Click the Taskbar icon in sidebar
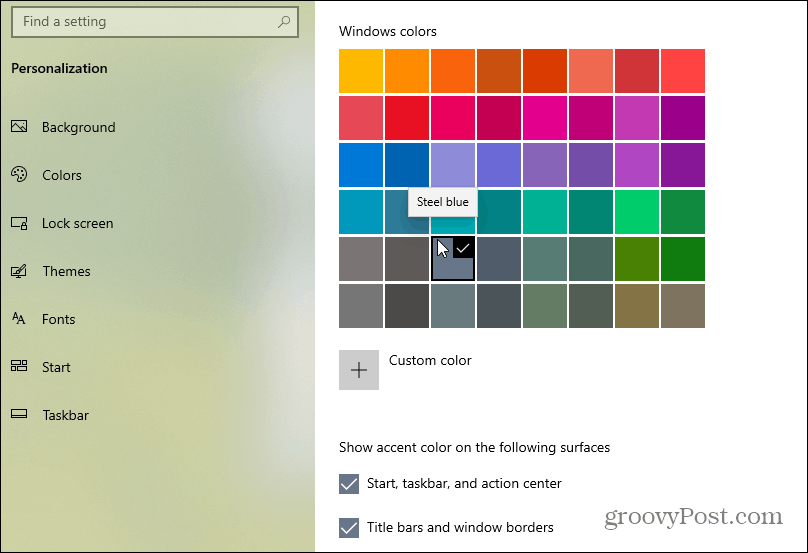 pyautogui.click(x=19, y=415)
